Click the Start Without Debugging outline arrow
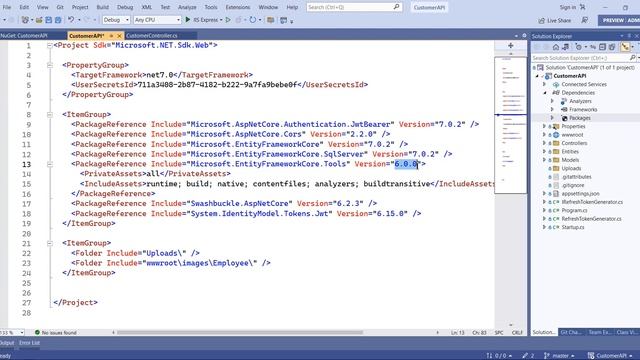Image resolution: width=640 pixels, height=360 pixels. 228,20
